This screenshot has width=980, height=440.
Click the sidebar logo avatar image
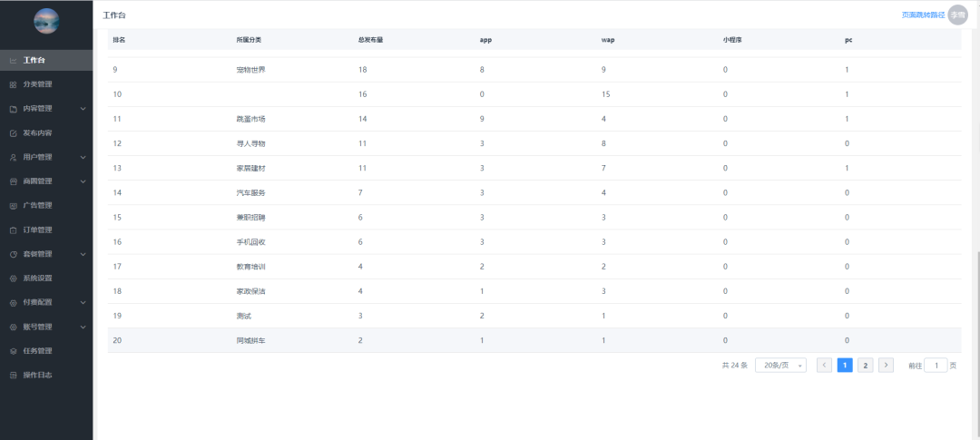[x=46, y=21]
